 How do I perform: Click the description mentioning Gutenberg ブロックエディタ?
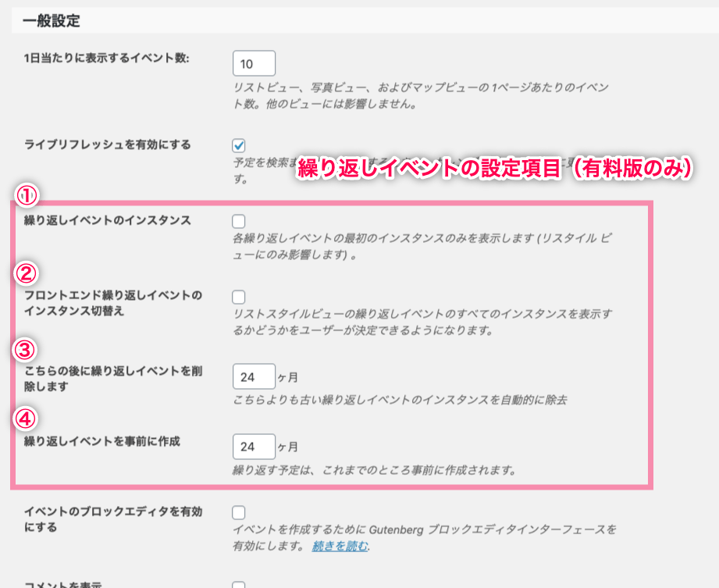424,538
